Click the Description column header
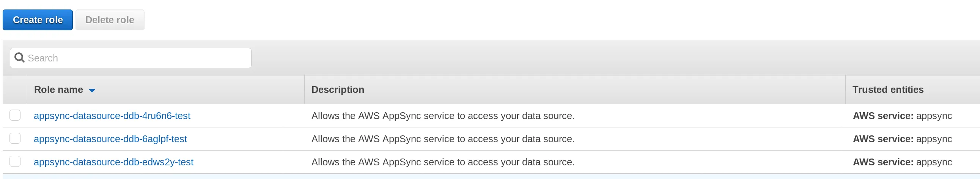 tap(337, 90)
